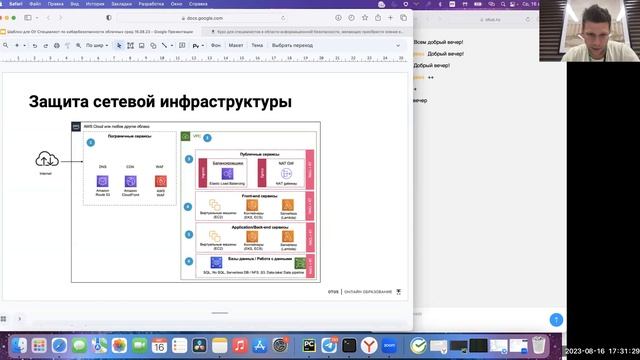The height and width of the screenshot is (360, 640).
Task: Click 'Выбрать переход' transition button
Action: point(292,45)
